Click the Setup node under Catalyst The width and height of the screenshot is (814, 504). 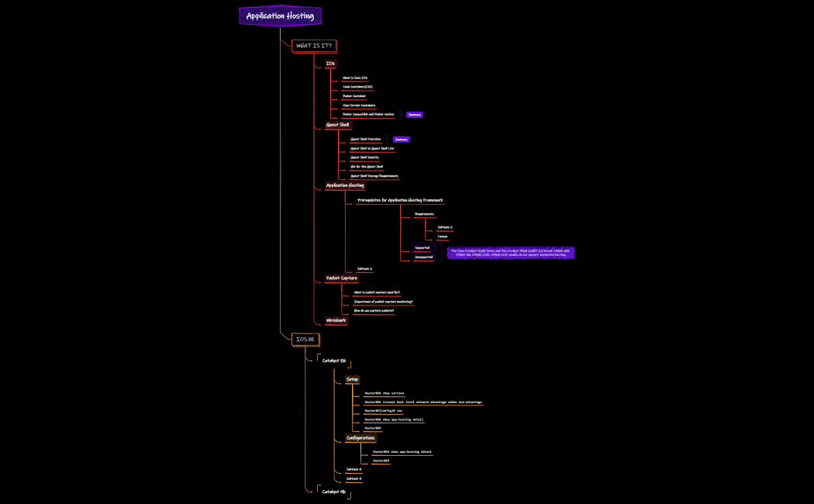[x=352, y=379]
